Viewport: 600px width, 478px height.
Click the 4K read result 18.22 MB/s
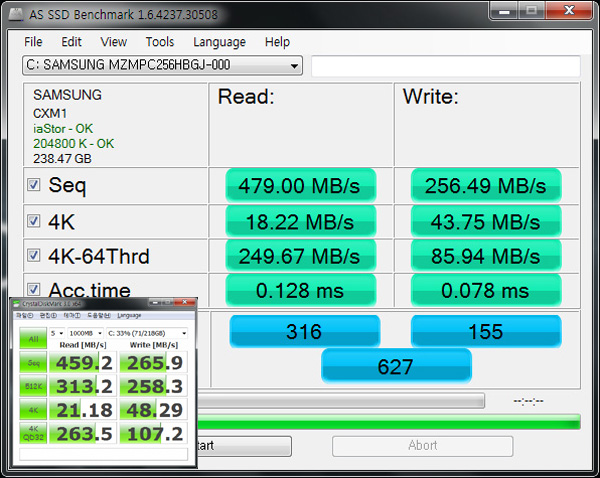(x=301, y=222)
